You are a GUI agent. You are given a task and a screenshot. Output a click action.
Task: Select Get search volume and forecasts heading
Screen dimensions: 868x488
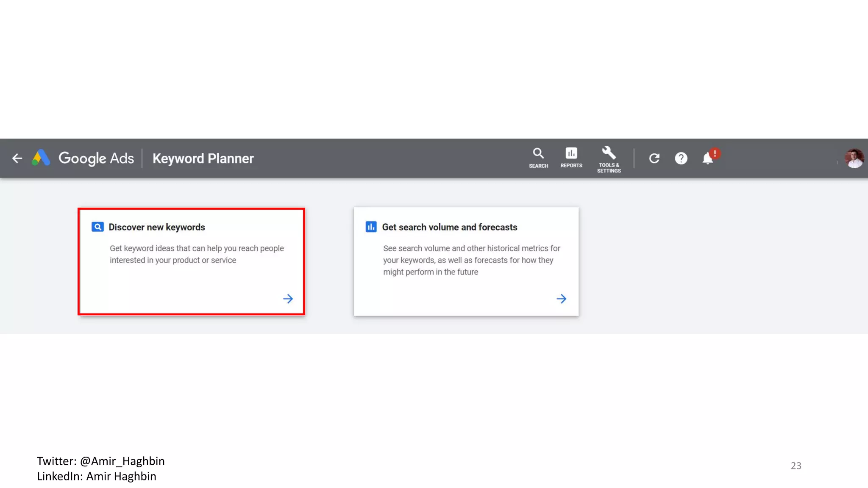[x=449, y=227]
